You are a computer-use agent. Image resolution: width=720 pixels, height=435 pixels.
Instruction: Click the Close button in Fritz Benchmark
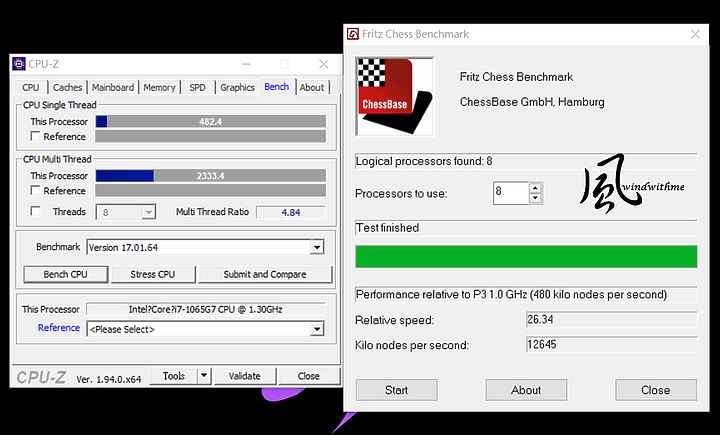pyautogui.click(x=656, y=390)
